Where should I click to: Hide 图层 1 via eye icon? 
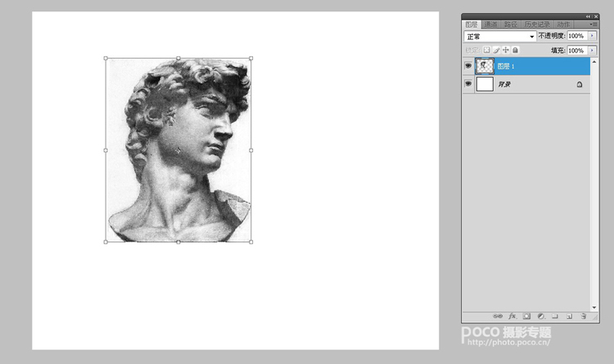[x=468, y=65]
